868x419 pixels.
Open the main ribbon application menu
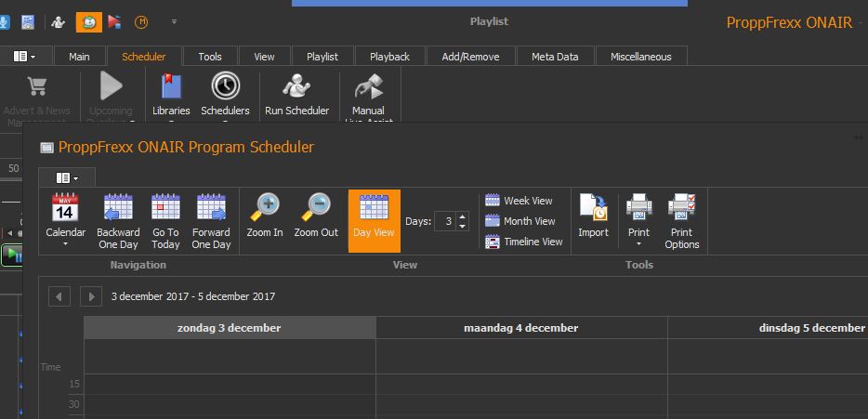(24, 57)
